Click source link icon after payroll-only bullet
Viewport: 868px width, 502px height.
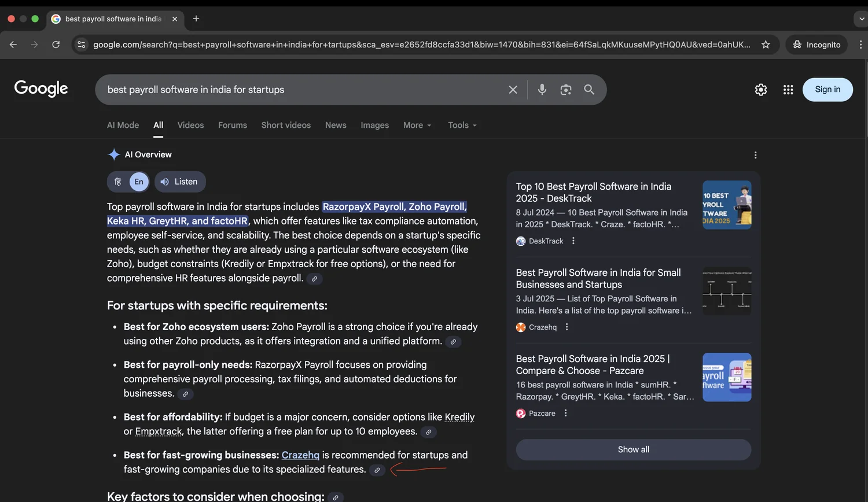[x=185, y=394]
